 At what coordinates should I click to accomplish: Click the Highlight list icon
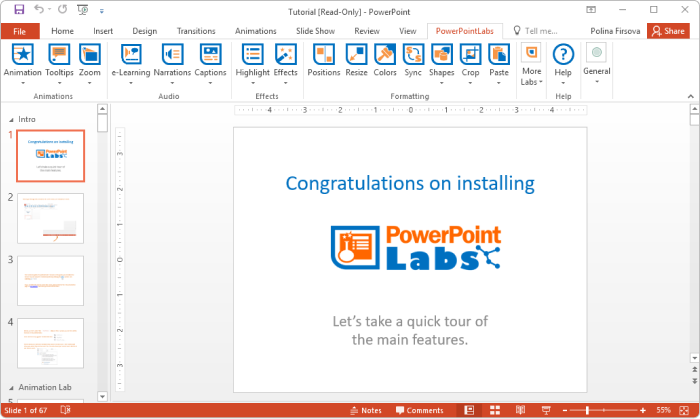click(253, 54)
